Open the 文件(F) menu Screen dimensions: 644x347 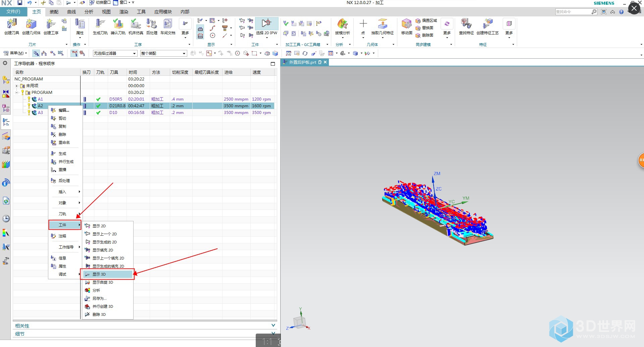click(13, 12)
